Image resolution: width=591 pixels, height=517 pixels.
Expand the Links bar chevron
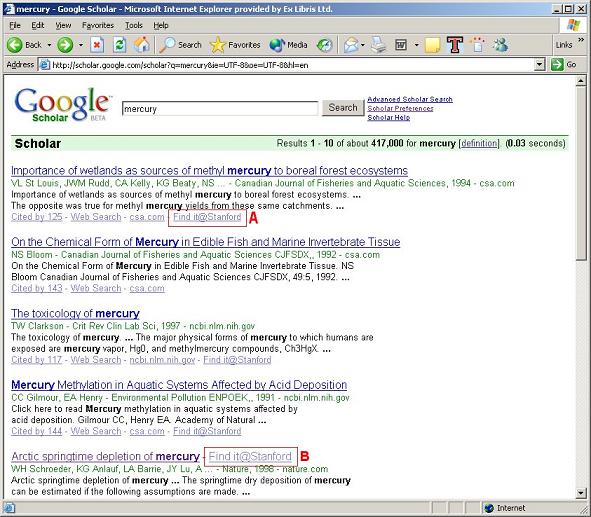(x=581, y=40)
